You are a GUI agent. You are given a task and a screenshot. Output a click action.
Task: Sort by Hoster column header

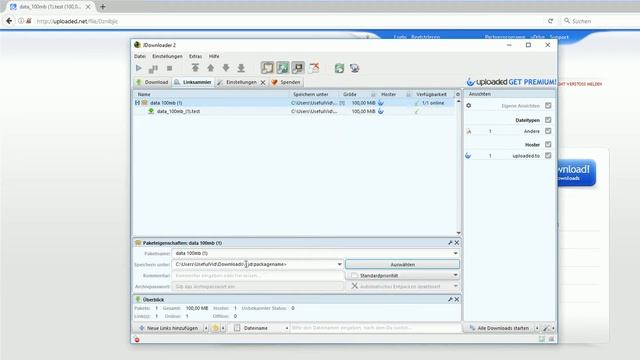click(x=393, y=94)
